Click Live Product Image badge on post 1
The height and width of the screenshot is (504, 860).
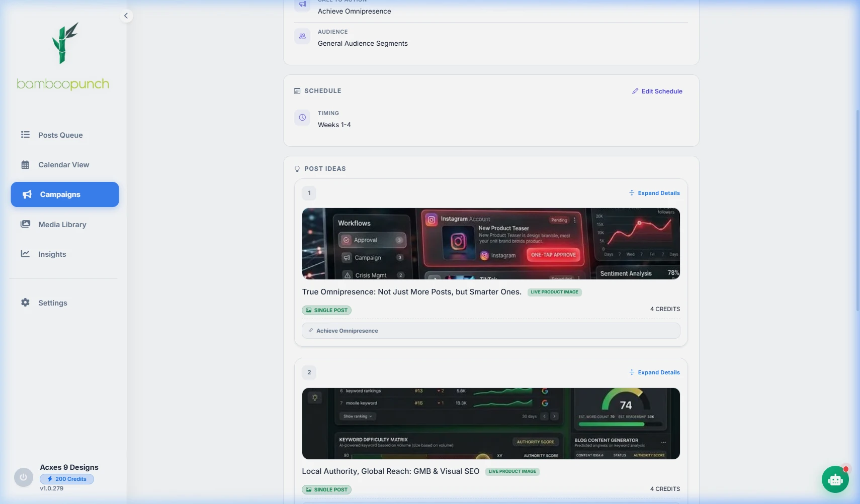point(554,292)
